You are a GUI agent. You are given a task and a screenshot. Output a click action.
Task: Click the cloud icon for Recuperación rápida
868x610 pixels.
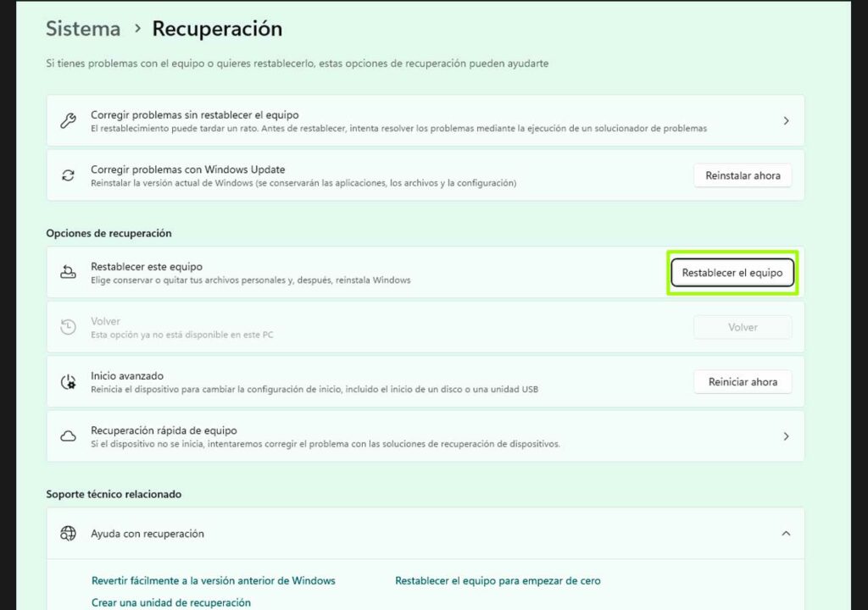coord(68,436)
